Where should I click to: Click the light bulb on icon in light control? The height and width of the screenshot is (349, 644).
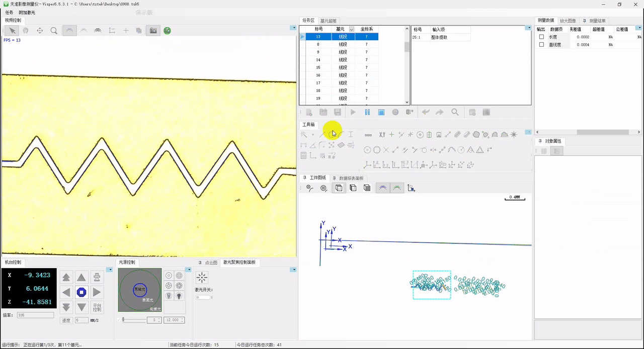[179, 296]
